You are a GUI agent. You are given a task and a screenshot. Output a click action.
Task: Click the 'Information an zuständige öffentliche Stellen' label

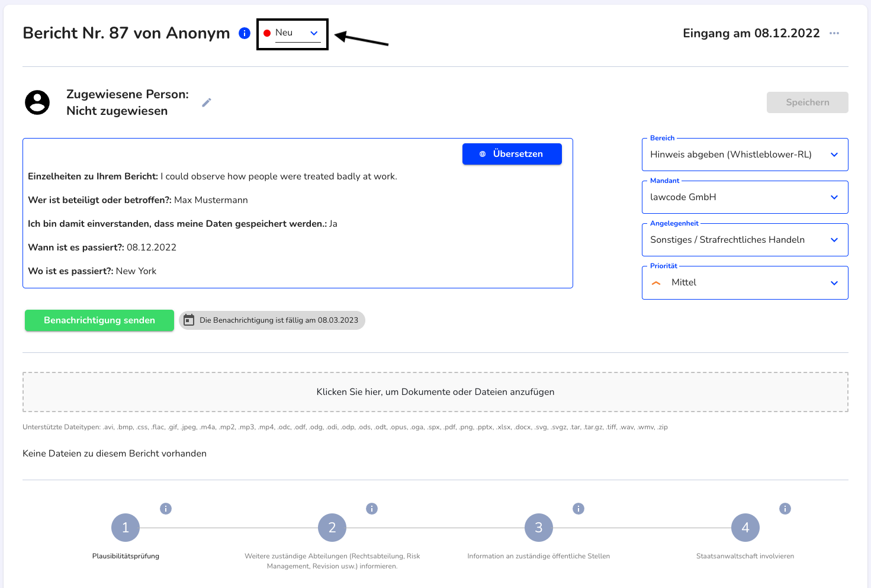click(x=539, y=556)
